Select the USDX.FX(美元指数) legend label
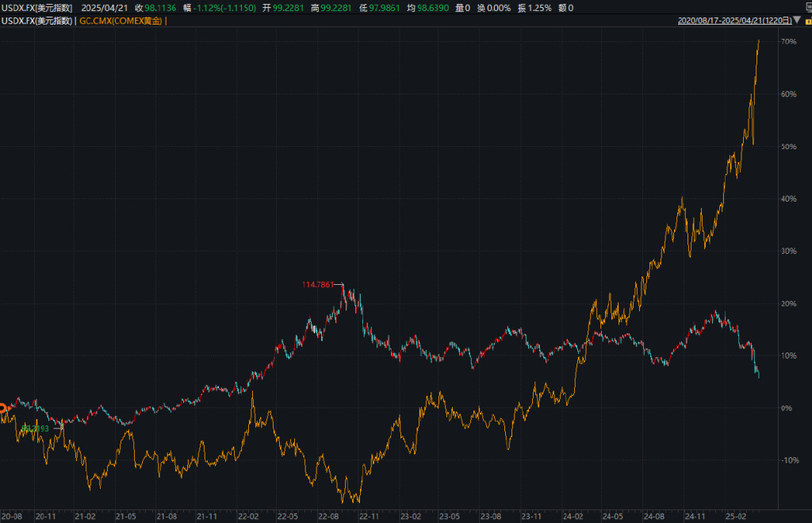 36,21
